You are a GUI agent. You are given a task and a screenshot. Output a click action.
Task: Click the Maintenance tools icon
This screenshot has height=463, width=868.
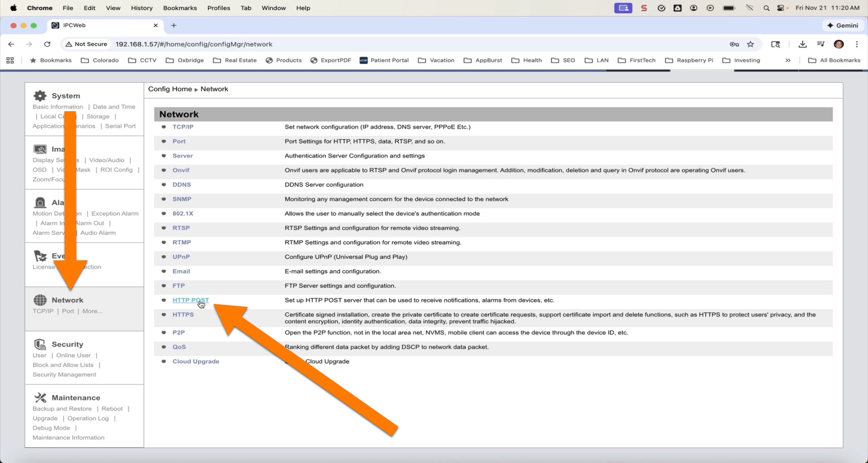[40, 398]
